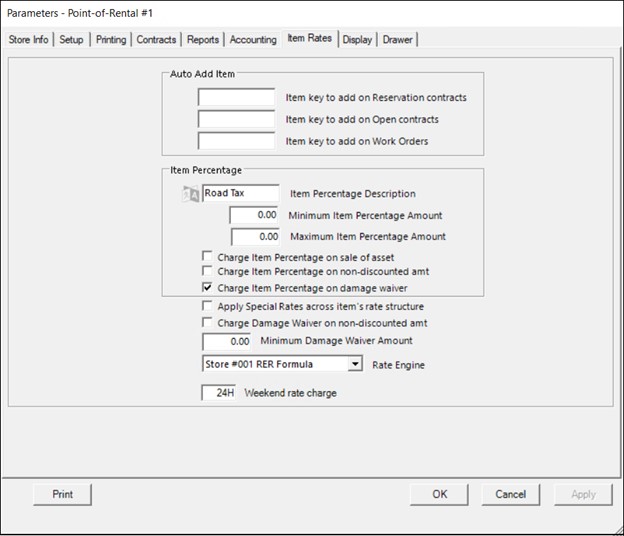Click the icon beside Road Tax field
Viewport: 624px width, 536px height.
coord(191,194)
